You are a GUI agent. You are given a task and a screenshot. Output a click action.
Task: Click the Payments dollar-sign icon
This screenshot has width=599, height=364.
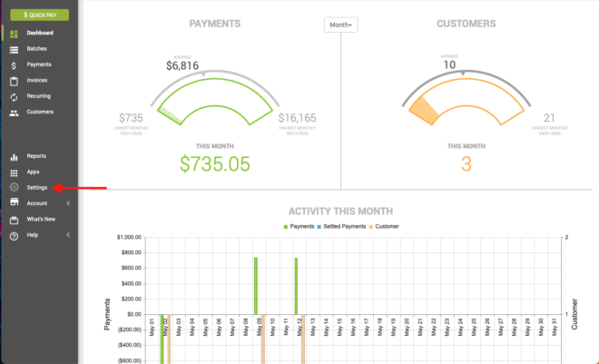pyautogui.click(x=14, y=65)
